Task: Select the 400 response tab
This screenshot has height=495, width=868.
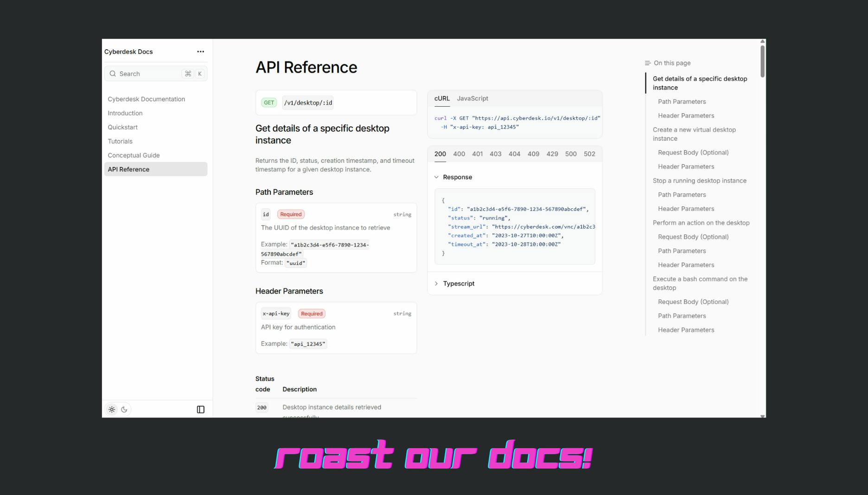Action: (x=459, y=154)
